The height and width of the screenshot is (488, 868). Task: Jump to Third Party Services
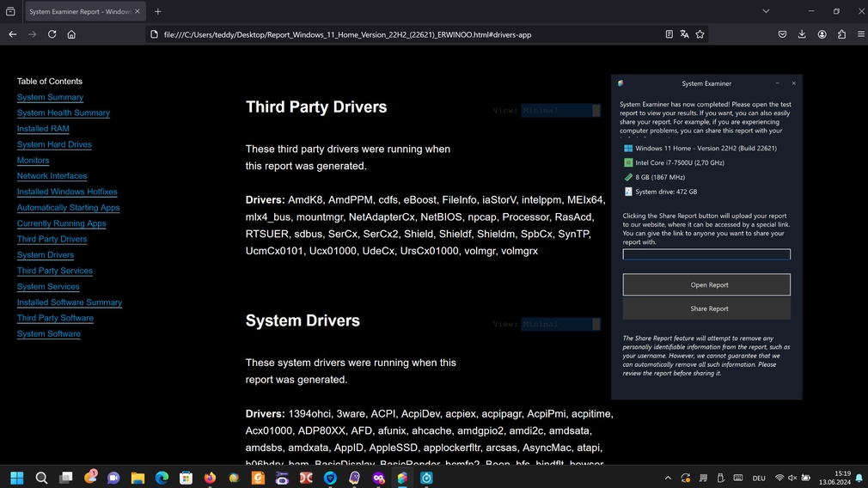54,271
